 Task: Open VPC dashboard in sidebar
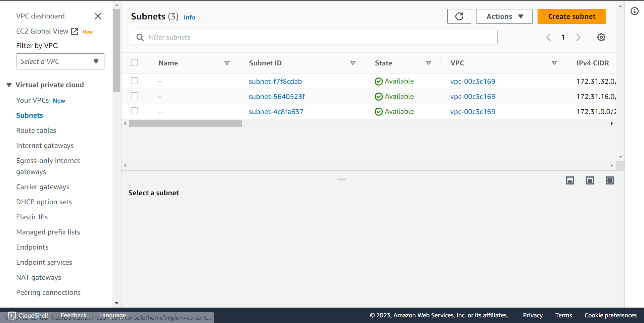click(x=40, y=16)
